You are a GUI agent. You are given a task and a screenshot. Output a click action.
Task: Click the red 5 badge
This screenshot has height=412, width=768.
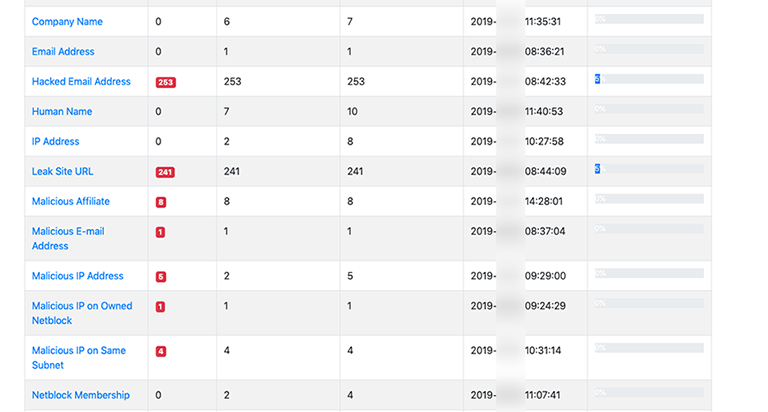coord(161,277)
